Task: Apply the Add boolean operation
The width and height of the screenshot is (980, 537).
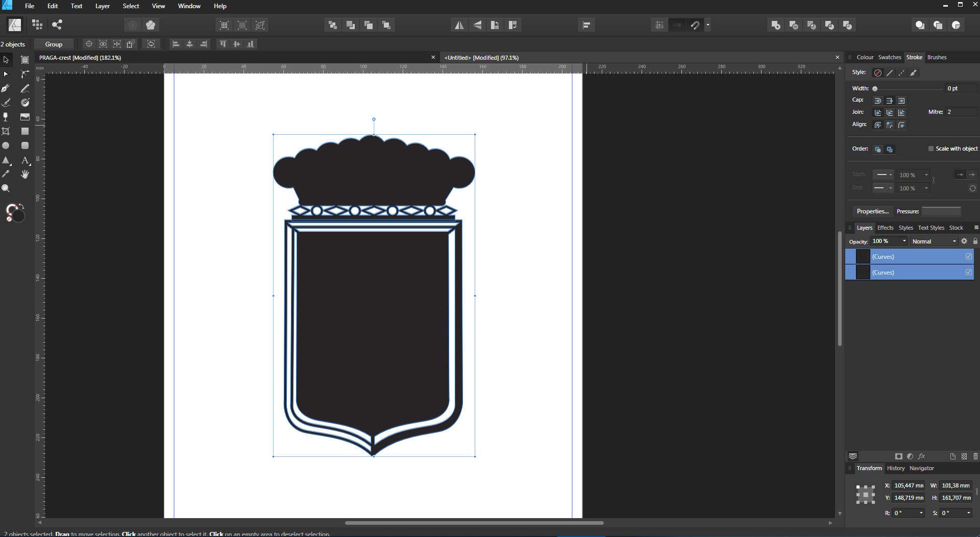Action: click(776, 25)
